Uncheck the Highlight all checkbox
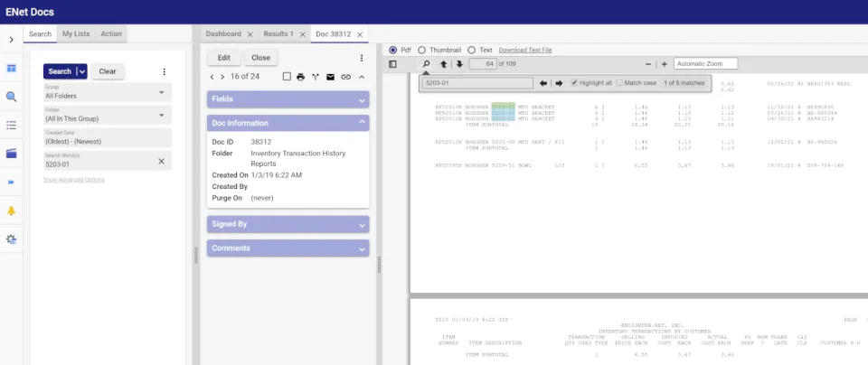 [x=575, y=83]
